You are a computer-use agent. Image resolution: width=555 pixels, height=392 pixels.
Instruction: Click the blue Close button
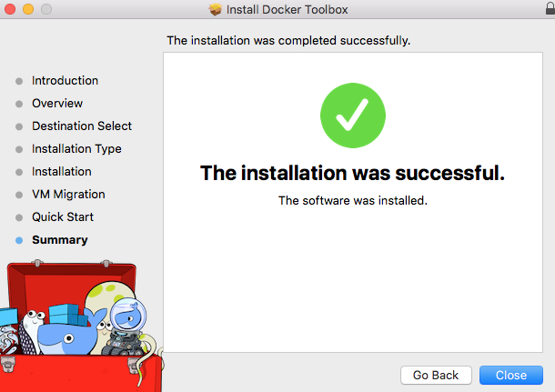coord(510,375)
